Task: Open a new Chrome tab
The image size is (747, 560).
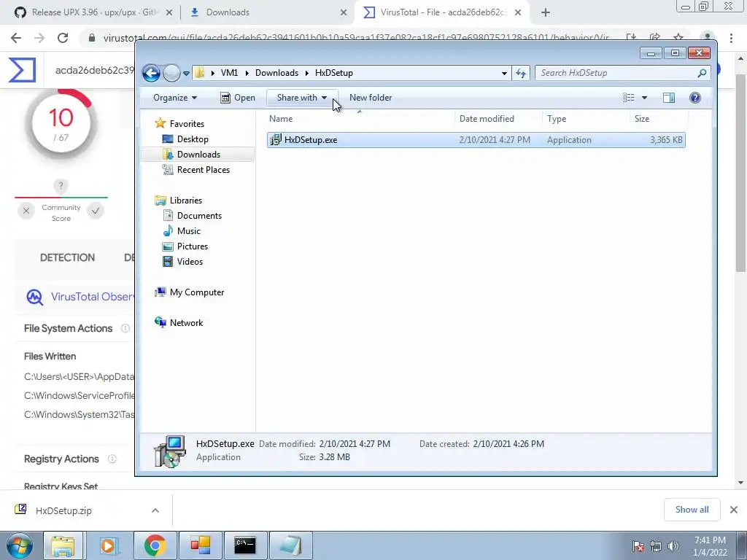Action: tap(546, 13)
